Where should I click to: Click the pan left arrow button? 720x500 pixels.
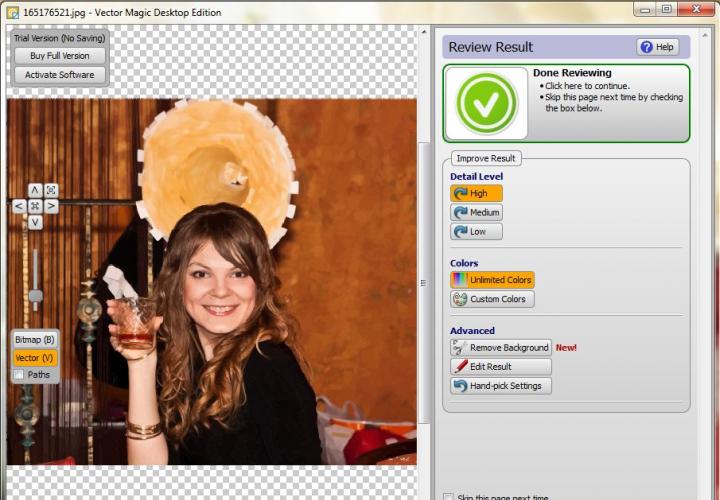pyautogui.click(x=19, y=206)
